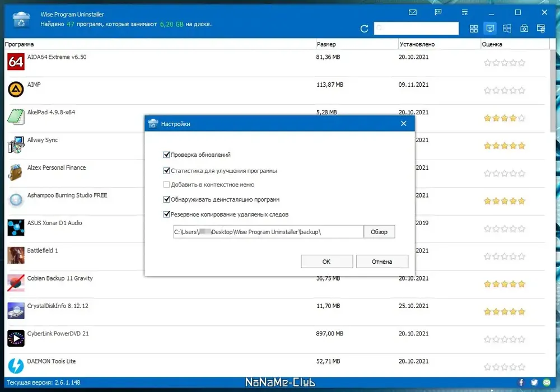The image size is (560, 392).
Task: Open the Twitter icon in status bar
Action: 534,382
